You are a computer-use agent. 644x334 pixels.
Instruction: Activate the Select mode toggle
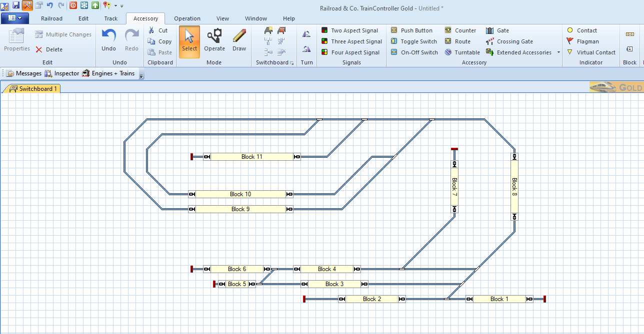[x=189, y=41]
